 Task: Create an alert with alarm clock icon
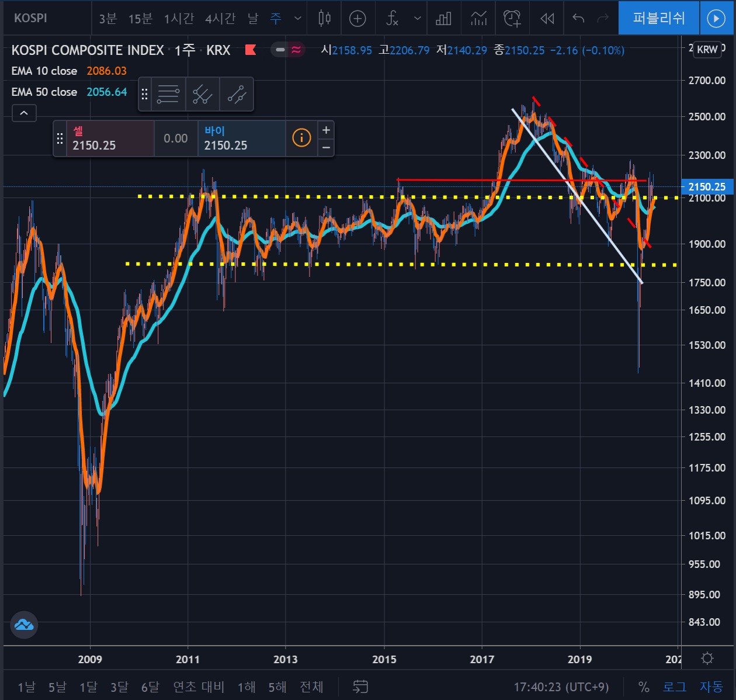(512, 19)
